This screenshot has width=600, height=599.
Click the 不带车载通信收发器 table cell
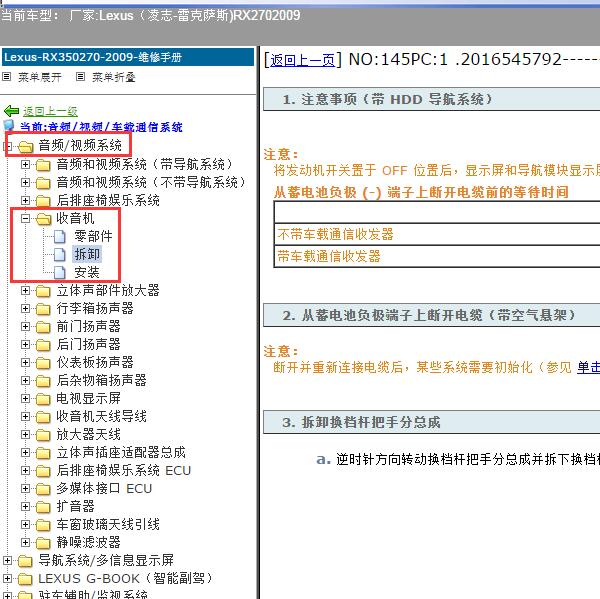tap(437, 234)
